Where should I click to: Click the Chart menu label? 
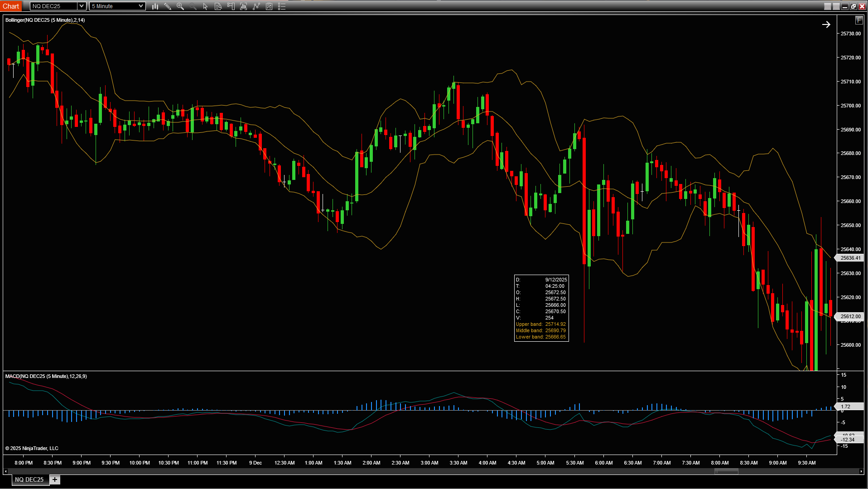point(11,6)
